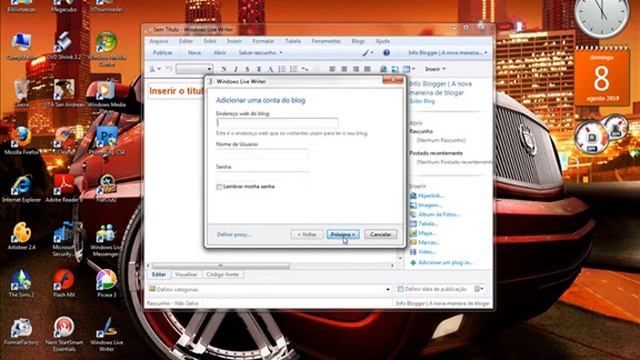
Task: Click the insert picture toolbar icon
Action: [x=395, y=69]
